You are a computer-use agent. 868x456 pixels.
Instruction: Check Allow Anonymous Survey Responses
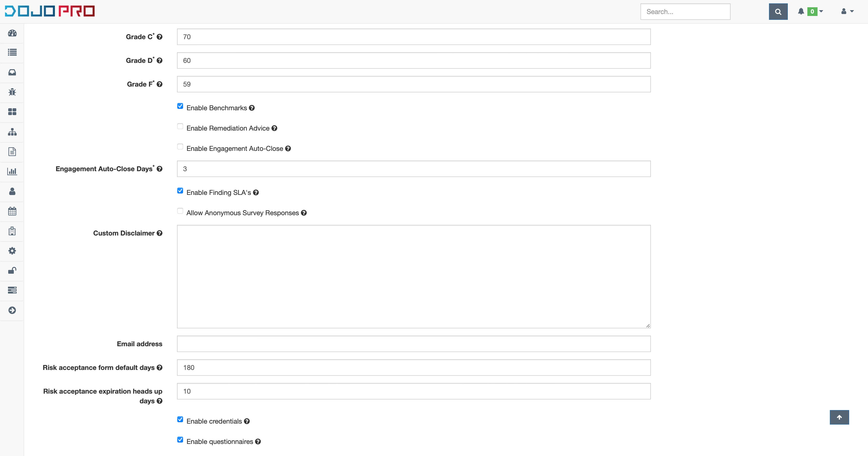180,211
